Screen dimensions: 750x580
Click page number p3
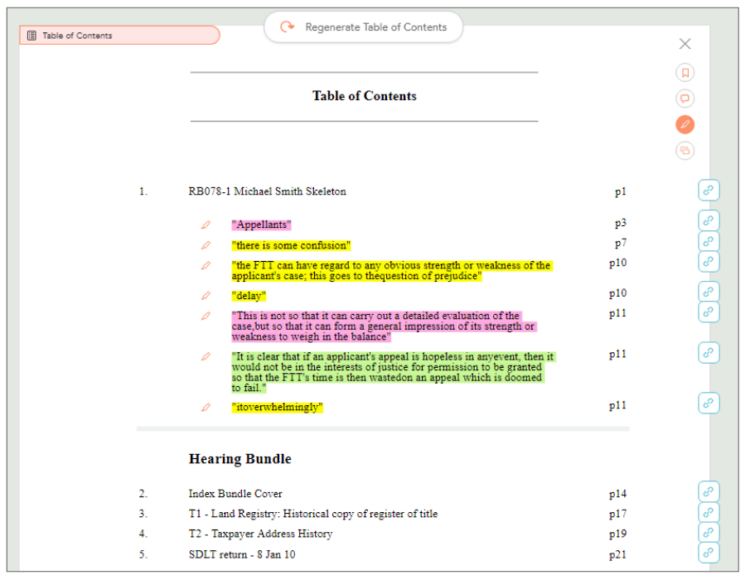[620, 223]
